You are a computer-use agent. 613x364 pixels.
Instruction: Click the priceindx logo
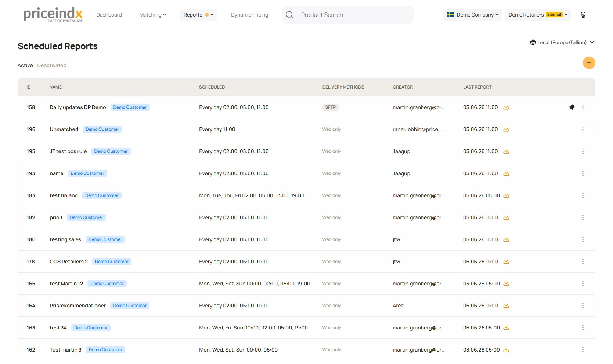pyautogui.click(x=53, y=15)
